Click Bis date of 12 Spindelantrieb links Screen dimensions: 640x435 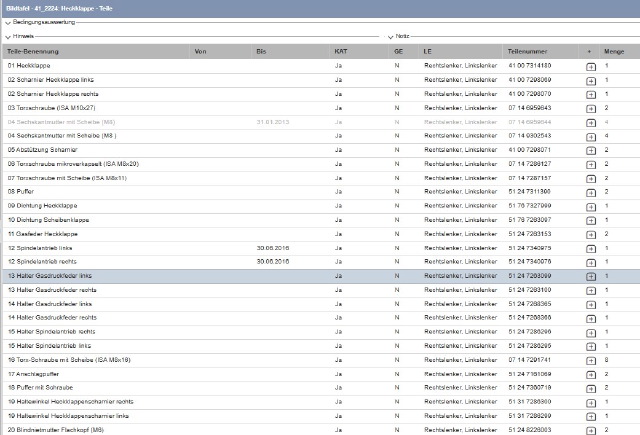273,248
